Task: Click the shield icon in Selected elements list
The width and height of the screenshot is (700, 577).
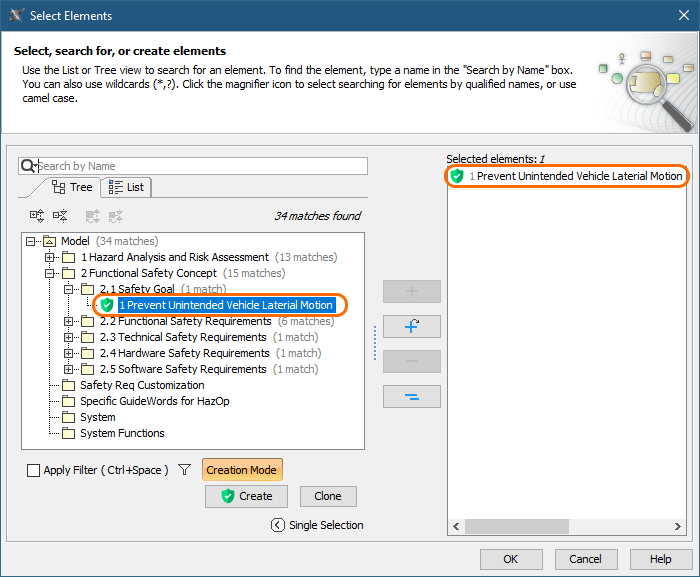Action: 457,176
